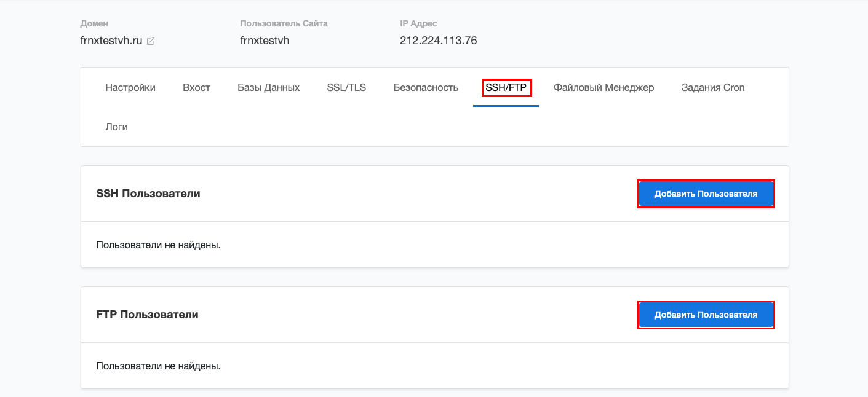Open the Настройки tab
The width and height of the screenshot is (868, 397).
pos(130,87)
